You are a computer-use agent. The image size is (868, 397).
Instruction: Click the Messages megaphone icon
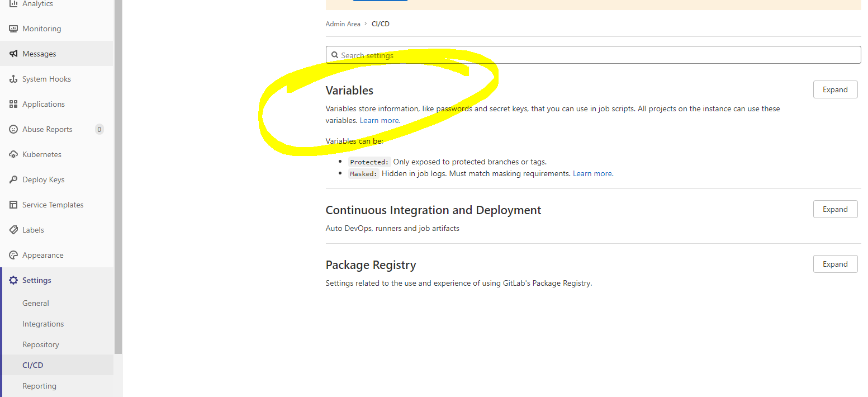point(13,54)
